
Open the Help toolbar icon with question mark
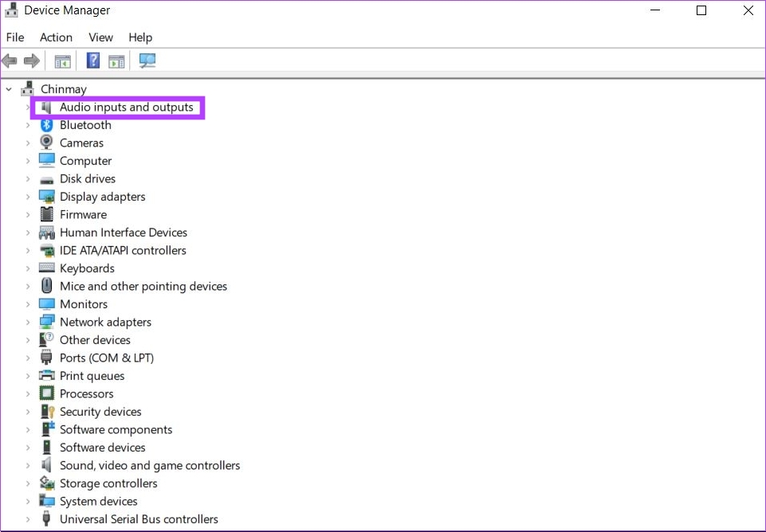coord(92,61)
